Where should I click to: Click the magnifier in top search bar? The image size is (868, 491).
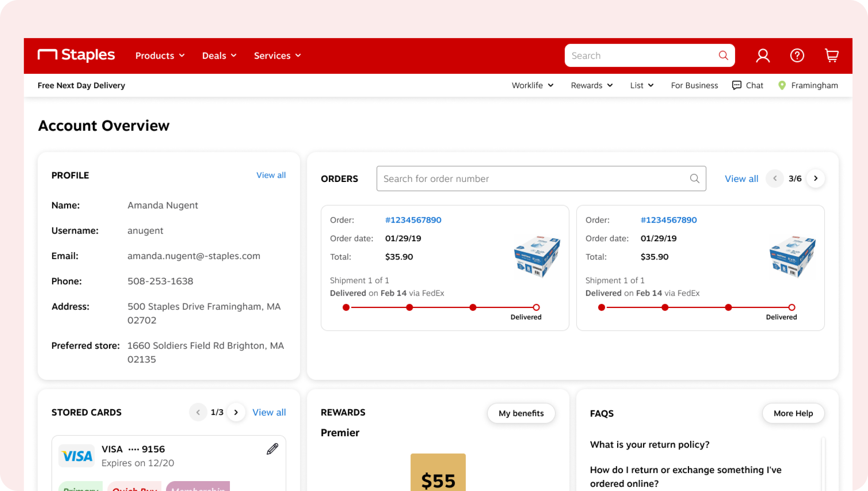click(723, 56)
